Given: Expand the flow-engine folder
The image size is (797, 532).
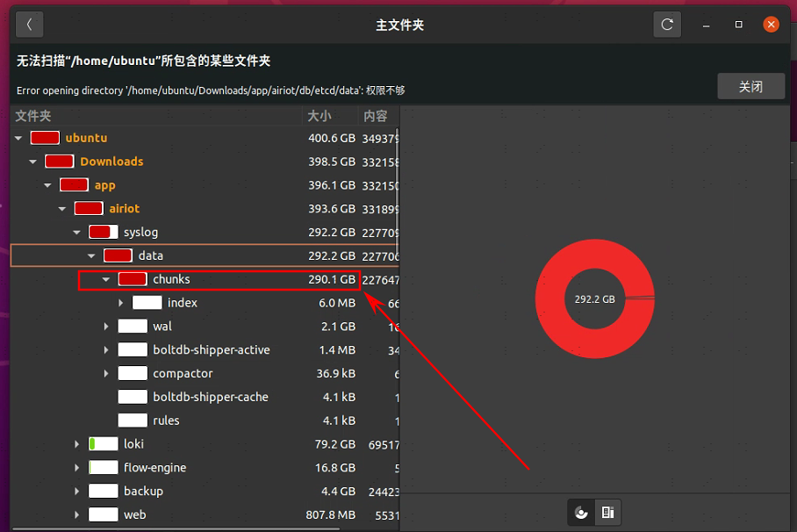Looking at the screenshot, I should coord(77,468).
